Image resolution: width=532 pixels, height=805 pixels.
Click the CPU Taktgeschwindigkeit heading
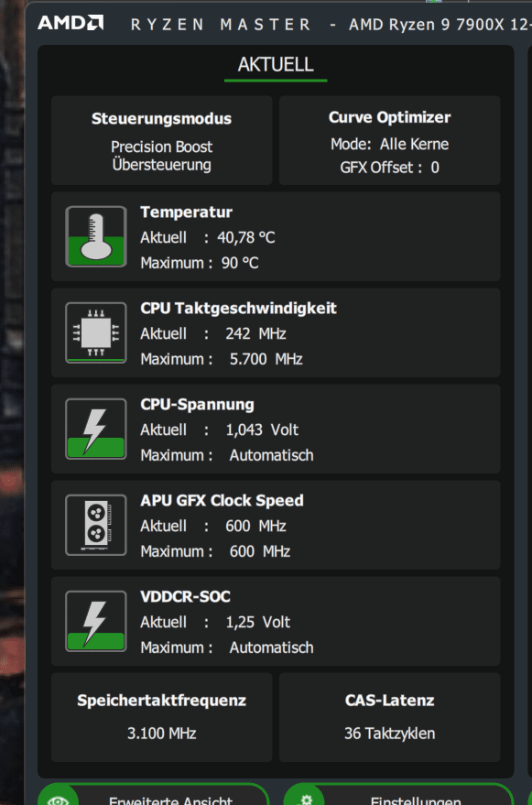click(239, 308)
